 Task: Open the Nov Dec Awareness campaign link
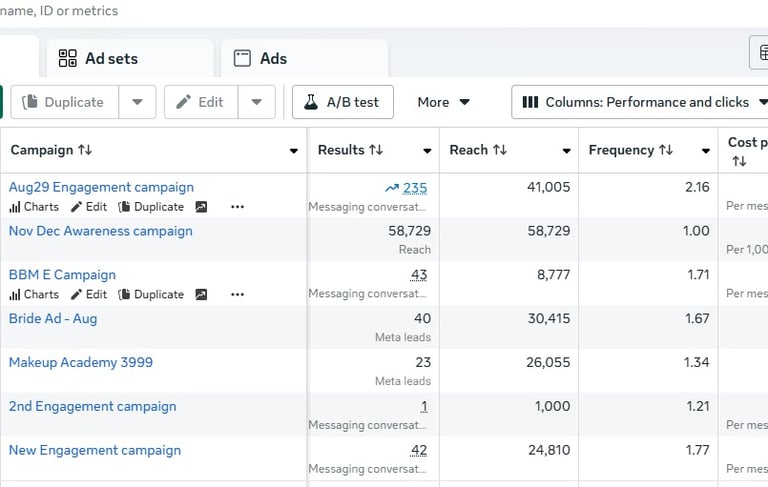[100, 231]
